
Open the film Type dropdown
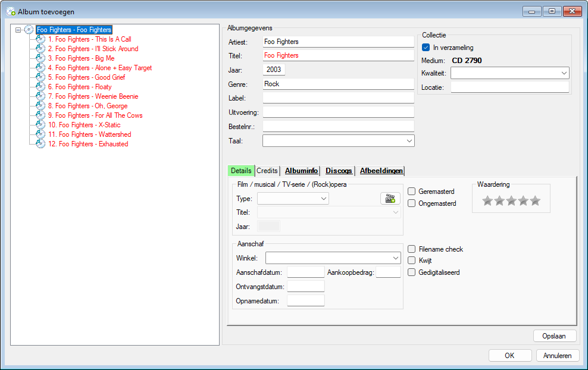point(324,199)
